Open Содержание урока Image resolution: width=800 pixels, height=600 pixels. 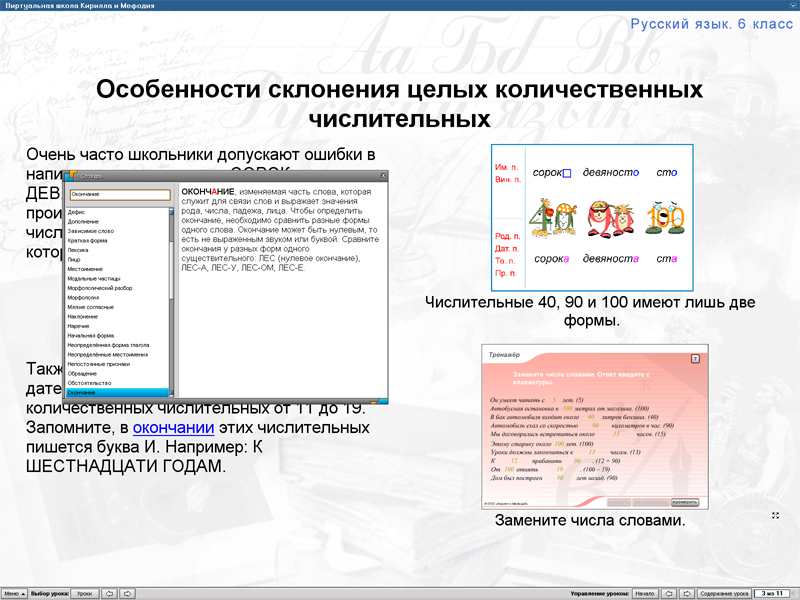click(x=724, y=592)
